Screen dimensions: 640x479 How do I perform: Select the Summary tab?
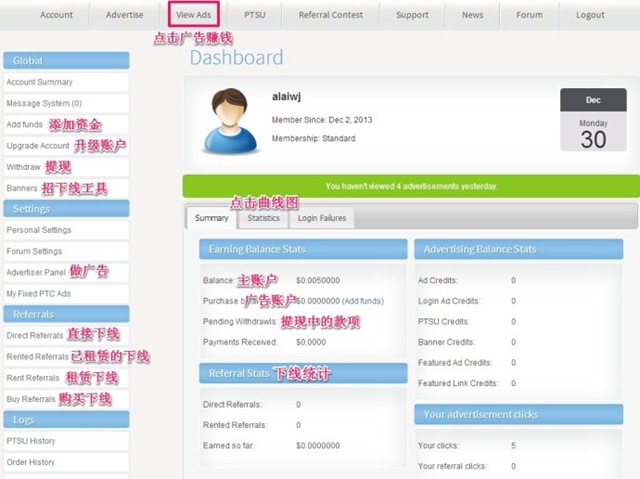(211, 217)
